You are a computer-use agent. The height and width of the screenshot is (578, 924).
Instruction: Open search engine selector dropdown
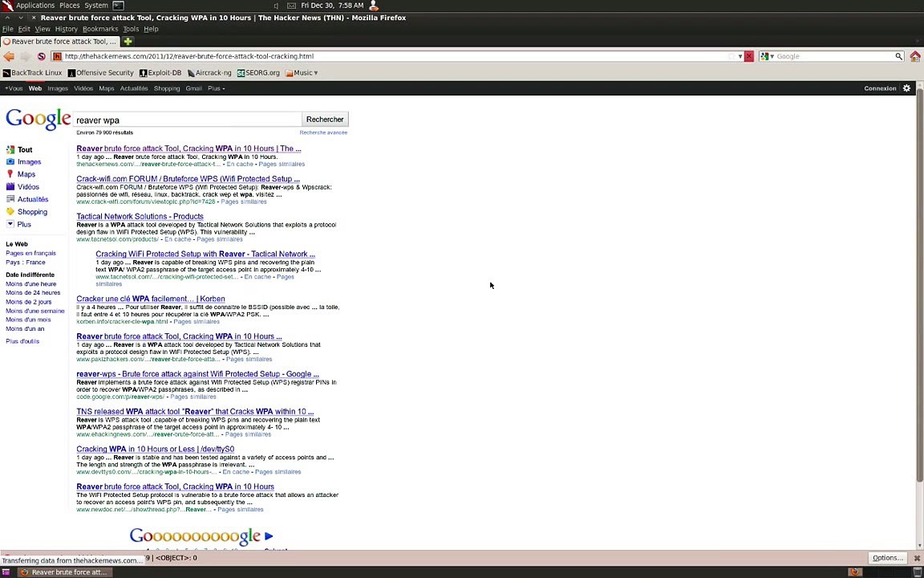(x=767, y=57)
